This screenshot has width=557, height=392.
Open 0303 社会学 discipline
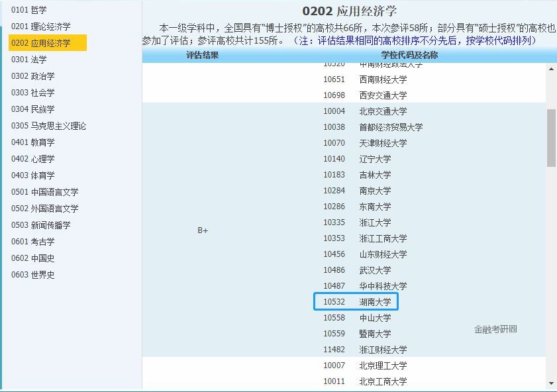tap(32, 93)
